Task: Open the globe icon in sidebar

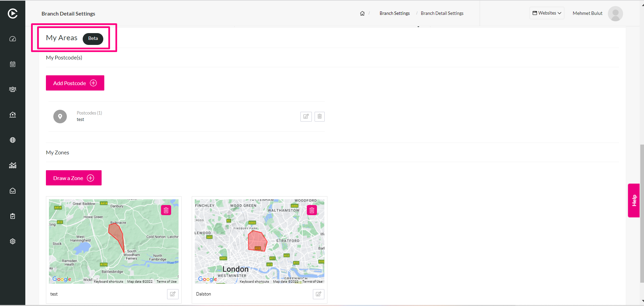Action: pos(12,140)
